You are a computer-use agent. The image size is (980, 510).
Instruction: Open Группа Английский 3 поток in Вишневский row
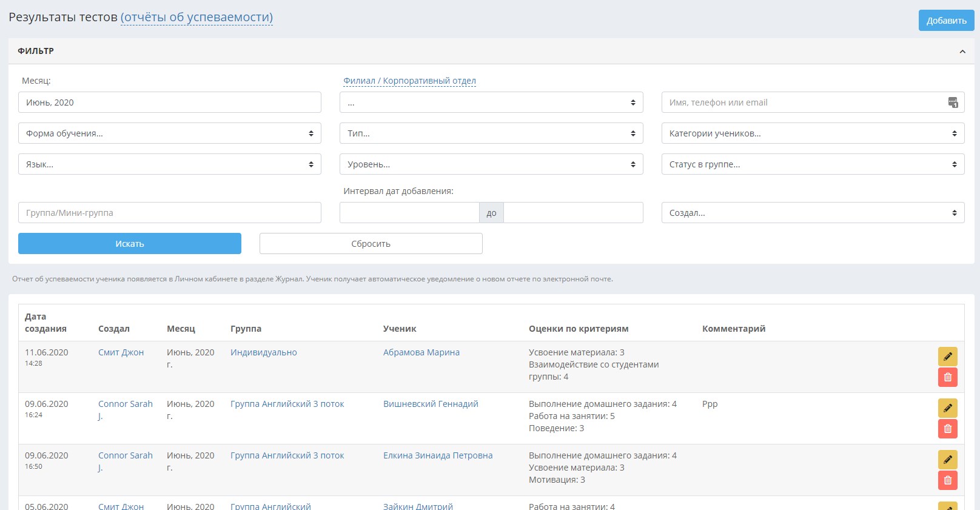pyautogui.click(x=287, y=404)
